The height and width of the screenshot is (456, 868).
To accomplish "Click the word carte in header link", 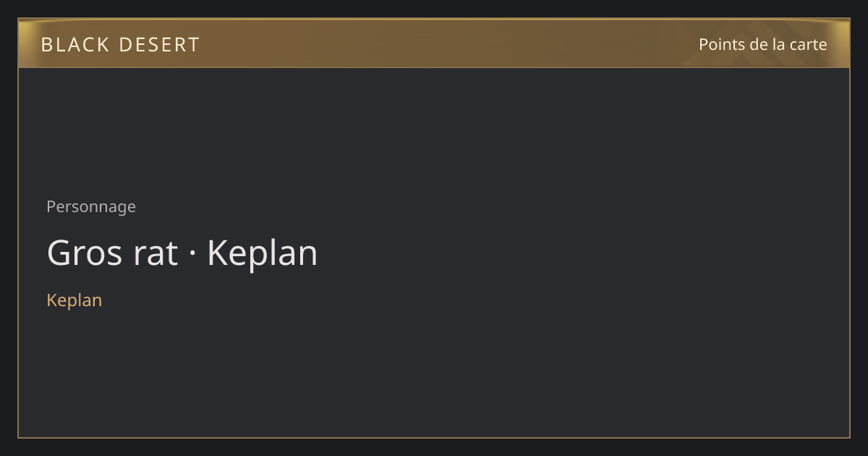I will [x=808, y=44].
